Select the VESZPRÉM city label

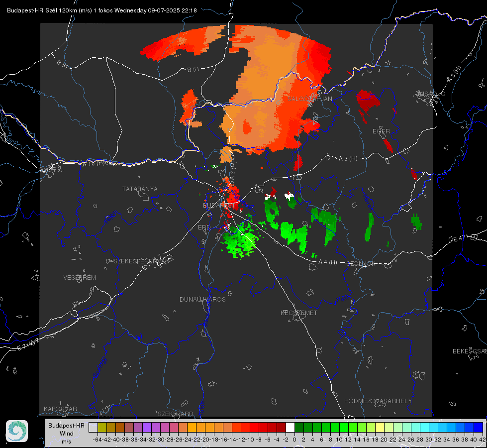point(80,278)
